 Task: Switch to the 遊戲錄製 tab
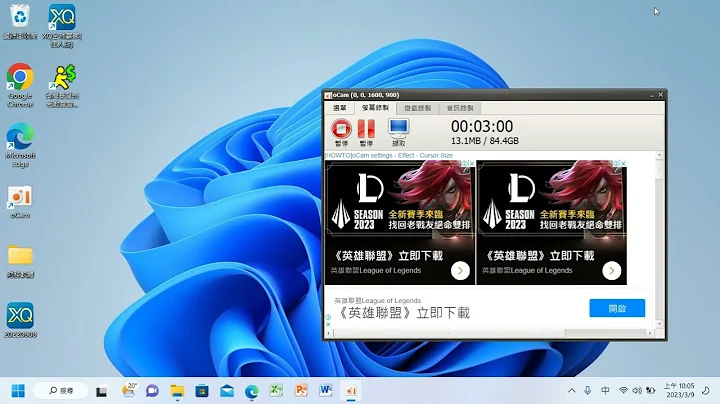coord(417,108)
